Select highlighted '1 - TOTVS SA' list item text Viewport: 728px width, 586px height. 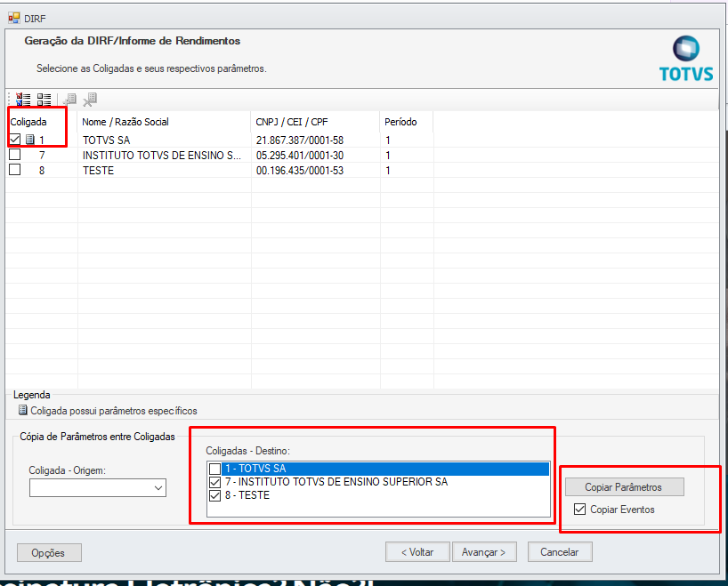coord(255,469)
